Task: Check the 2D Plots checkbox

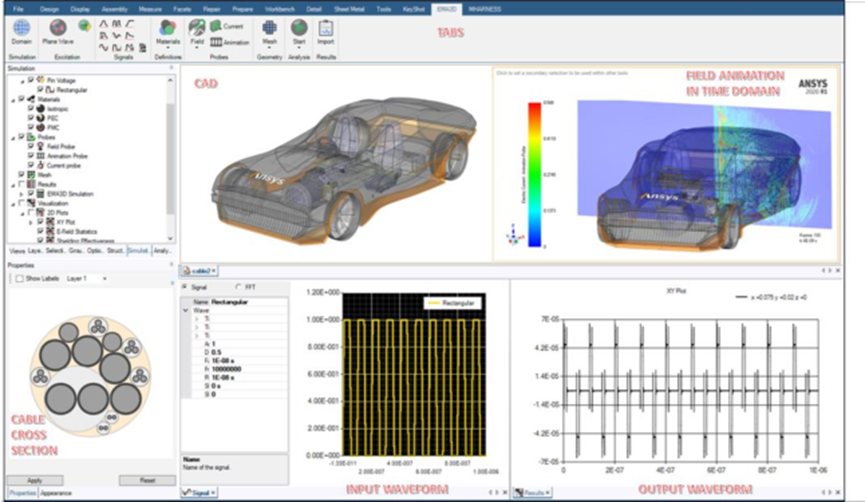Action: pyautogui.click(x=31, y=212)
